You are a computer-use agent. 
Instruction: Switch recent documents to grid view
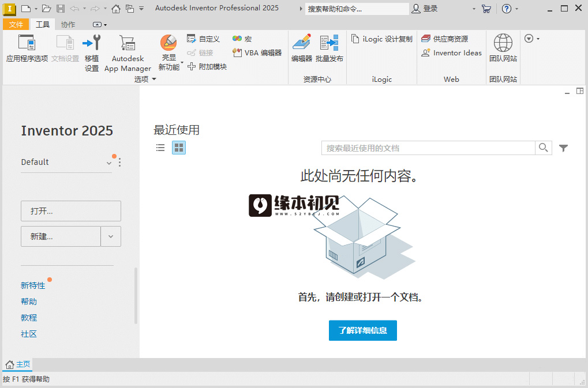pos(179,148)
